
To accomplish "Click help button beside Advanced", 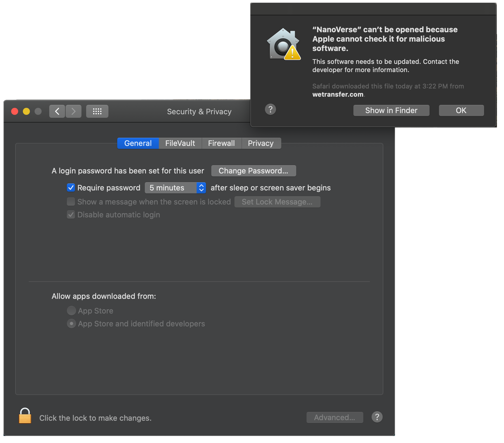I will tap(377, 417).
